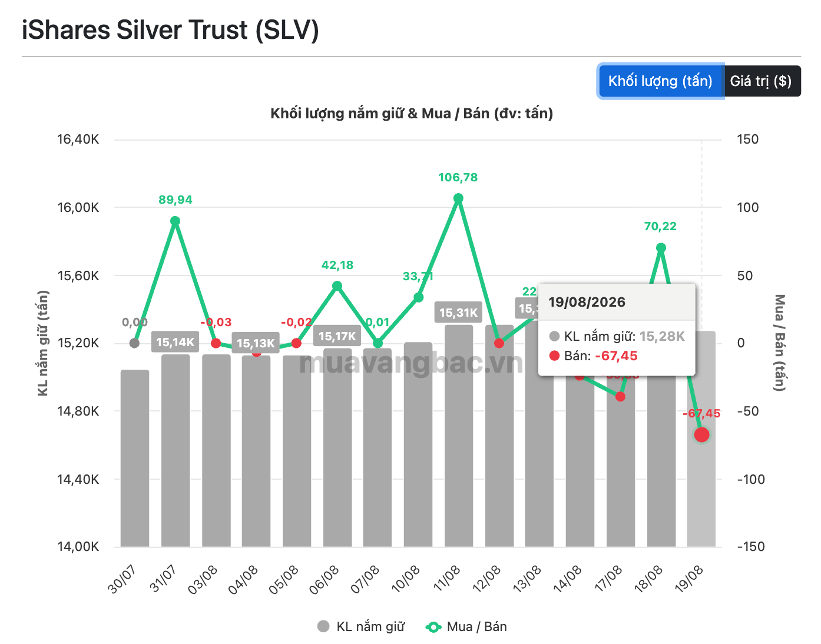Select the 70,22 green point on 18/08
The width and height of the screenshot is (821, 644).
pos(661,248)
